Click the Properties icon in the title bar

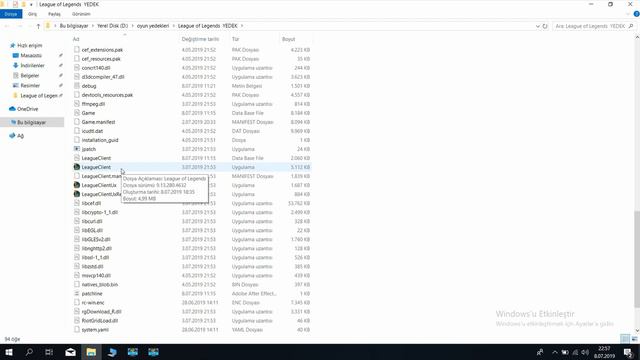pyautogui.click(x=15, y=4)
